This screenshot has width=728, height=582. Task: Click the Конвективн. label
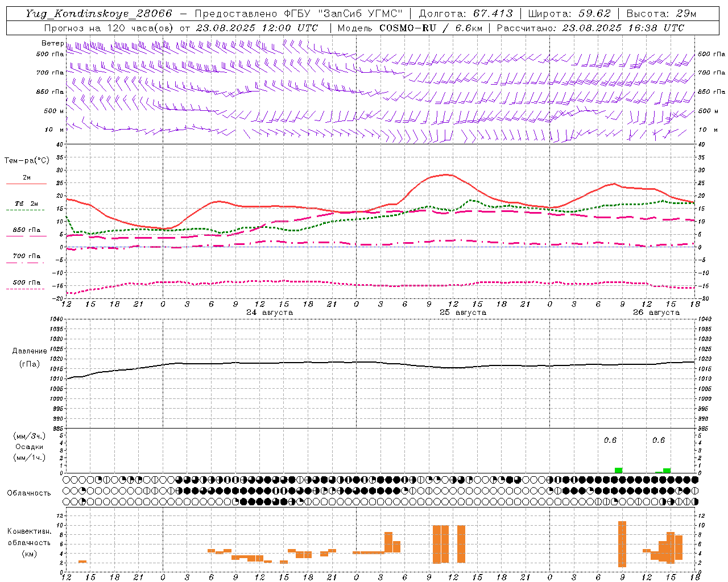point(30,531)
